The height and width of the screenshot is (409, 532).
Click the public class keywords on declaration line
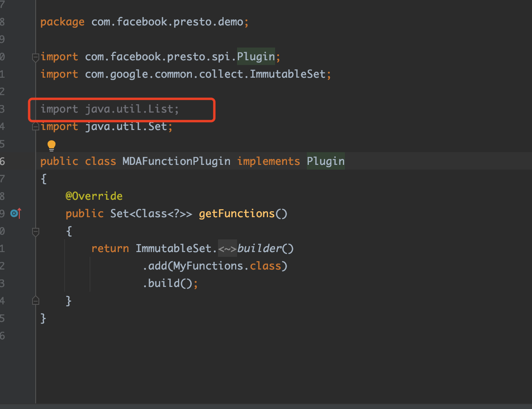[x=78, y=161]
